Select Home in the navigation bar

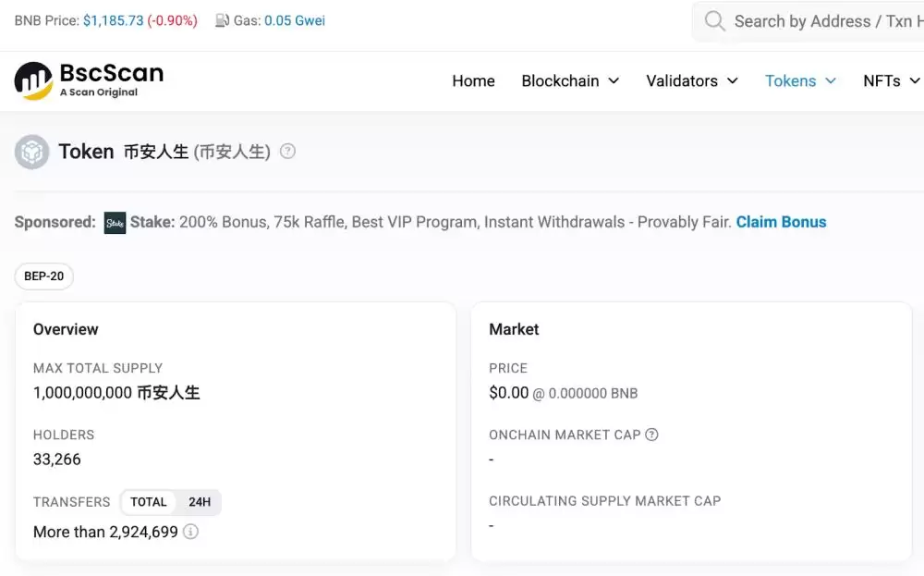(473, 80)
